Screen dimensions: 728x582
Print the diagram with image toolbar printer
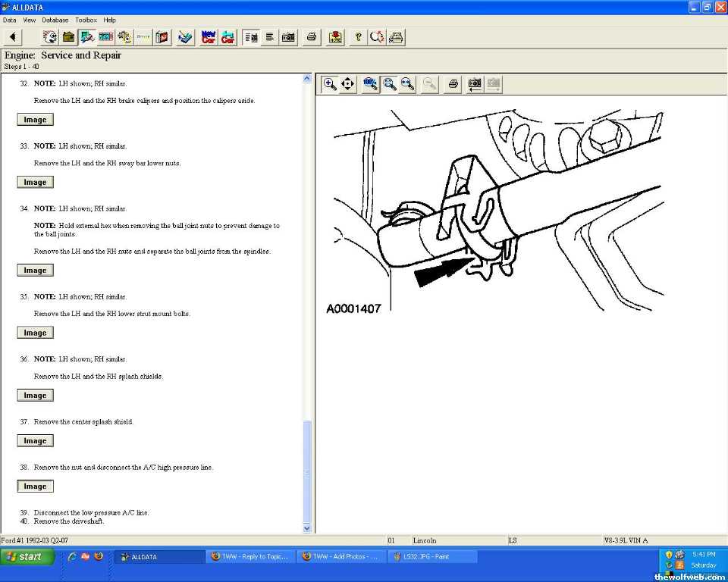[x=453, y=84]
